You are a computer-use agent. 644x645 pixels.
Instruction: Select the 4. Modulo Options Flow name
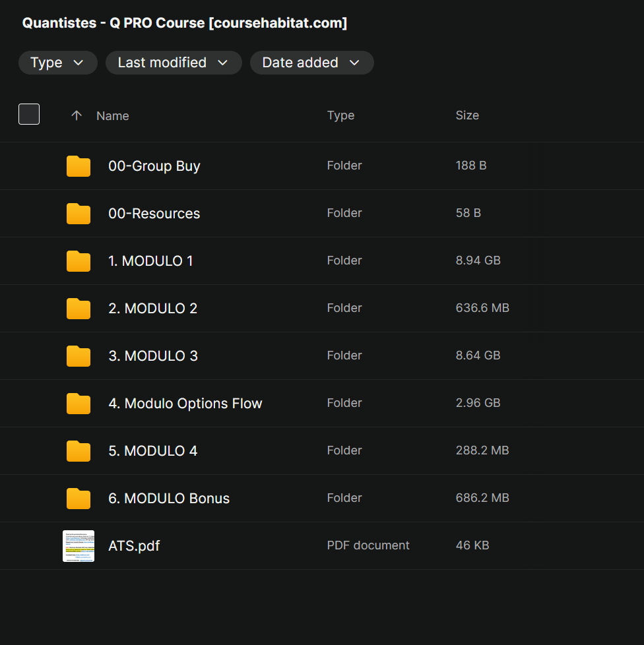pos(185,404)
